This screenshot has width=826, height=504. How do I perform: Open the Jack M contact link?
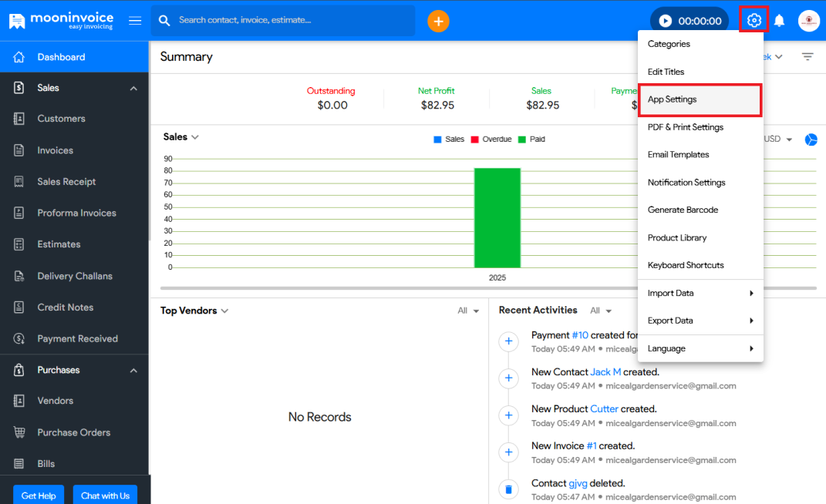coord(605,372)
